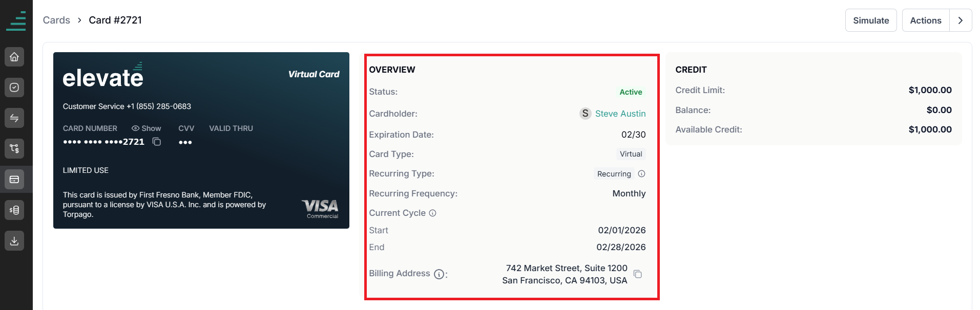Open the transfers arrows sidebar icon
The width and height of the screenshot is (980, 310).
click(14, 118)
